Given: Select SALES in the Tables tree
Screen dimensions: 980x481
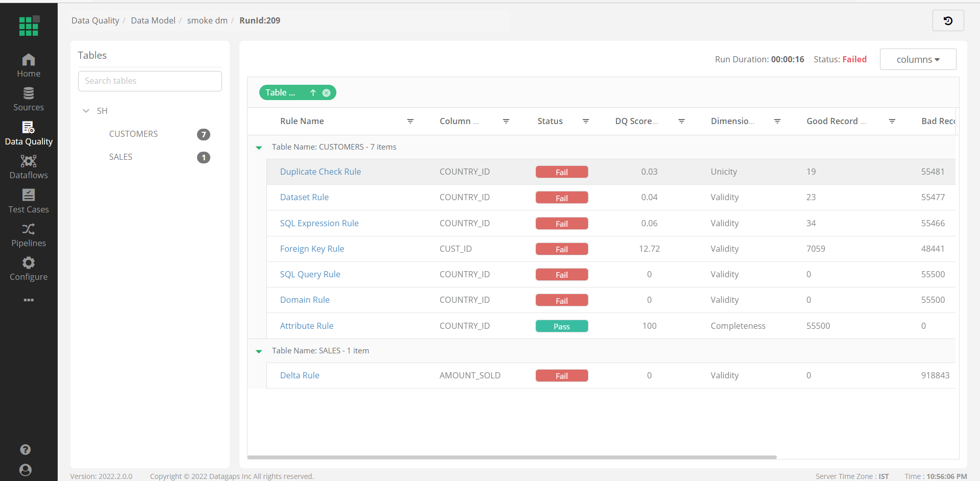Looking at the screenshot, I should pos(121,157).
